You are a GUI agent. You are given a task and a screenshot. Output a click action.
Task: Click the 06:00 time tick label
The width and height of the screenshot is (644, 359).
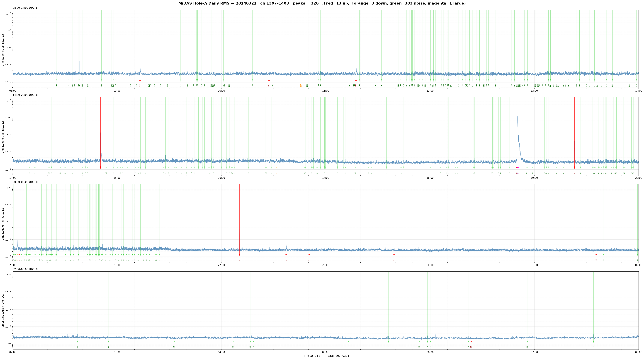tap(430, 352)
